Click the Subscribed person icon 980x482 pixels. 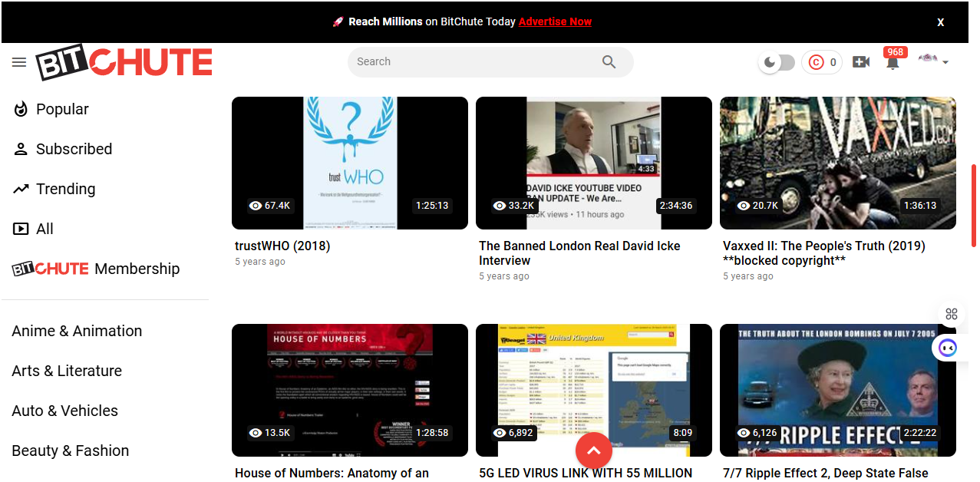pyautogui.click(x=21, y=149)
